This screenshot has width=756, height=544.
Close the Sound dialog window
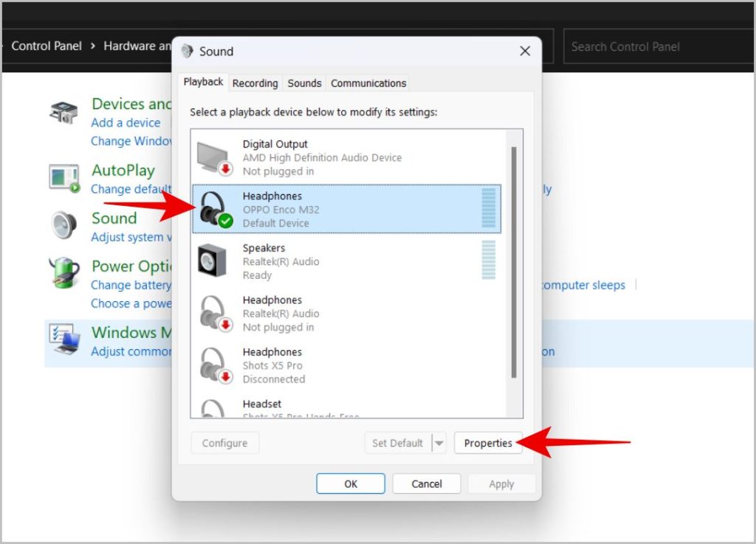pyautogui.click(x=525, y=51)
